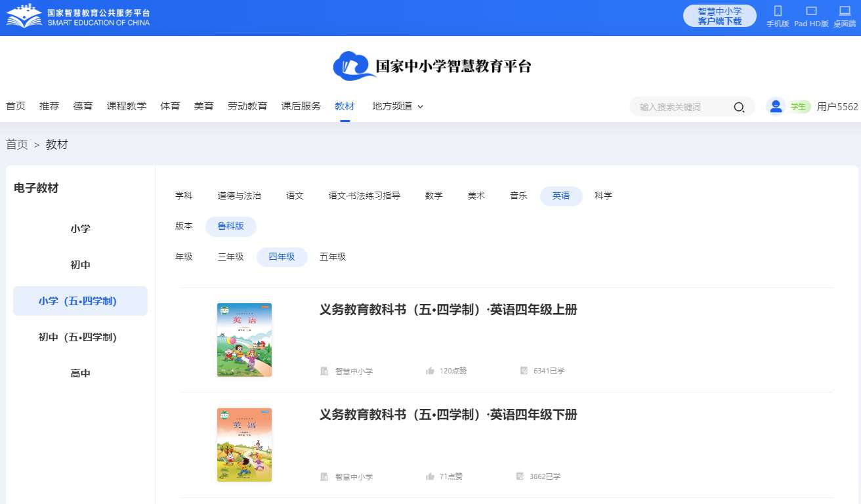The image size is (861, 504).
Task: Click the search magnifier icon
Action: pos(739,107)
